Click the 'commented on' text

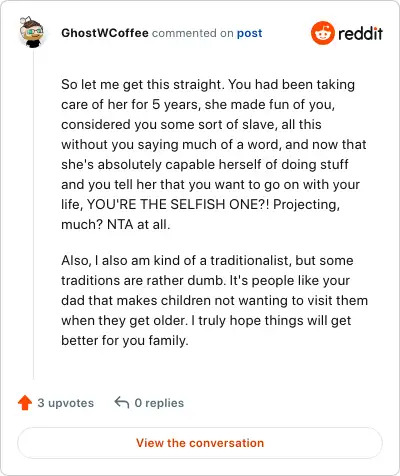pyautogui.click(x=193, y=33)
